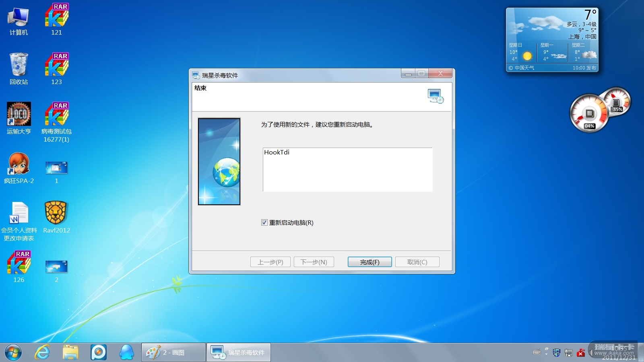The image size is (644, 362).
Task: Click the 中国天气 source link
Action: tap(521, 68)
